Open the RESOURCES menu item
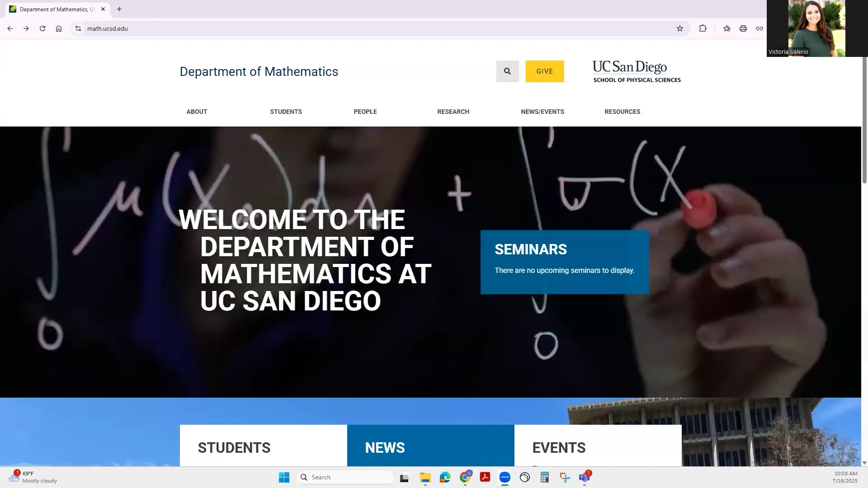This screenshot has width=868, height=488. (622, 112)
